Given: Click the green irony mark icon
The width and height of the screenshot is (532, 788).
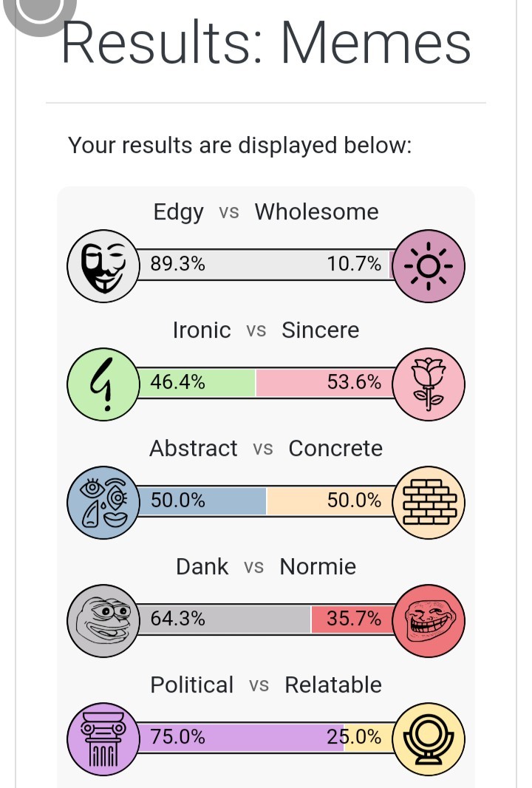Looking at the screenshot, I should click(x=103, y=383).
